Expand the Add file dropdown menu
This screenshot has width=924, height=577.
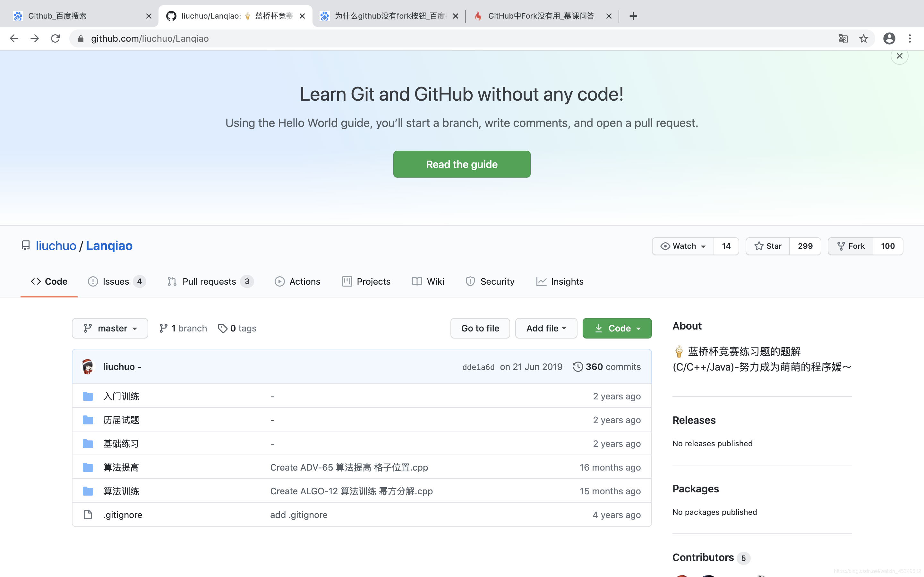pyautogui.click(x=545, y=328)
